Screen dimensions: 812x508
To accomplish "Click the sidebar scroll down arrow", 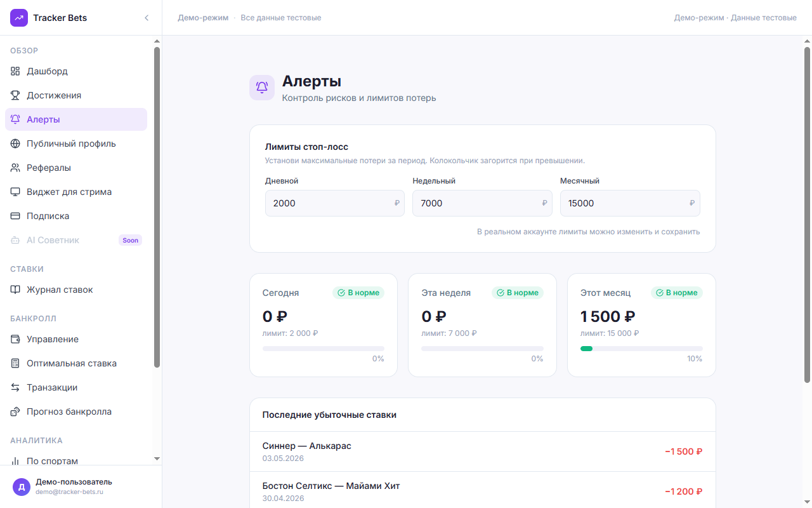I will 157,458.
